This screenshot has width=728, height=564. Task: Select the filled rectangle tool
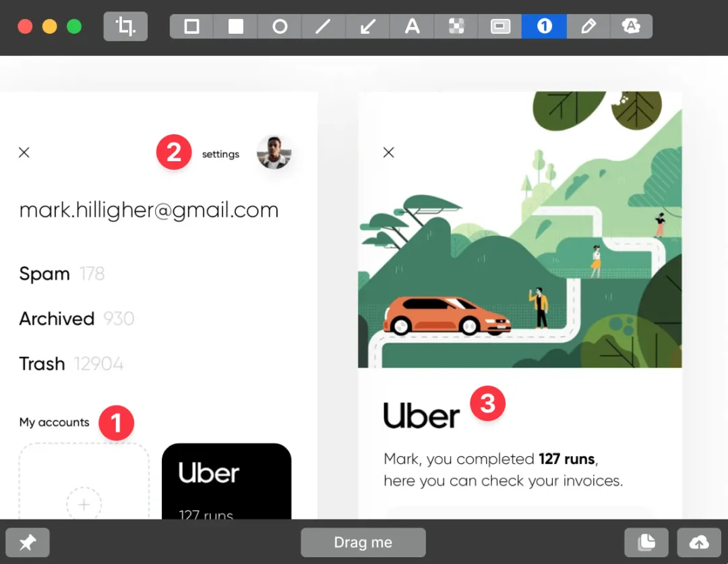[x=235, y=26]
